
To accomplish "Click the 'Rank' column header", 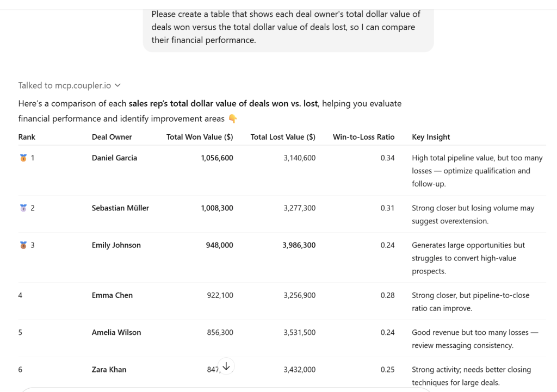I will point(27,137).
